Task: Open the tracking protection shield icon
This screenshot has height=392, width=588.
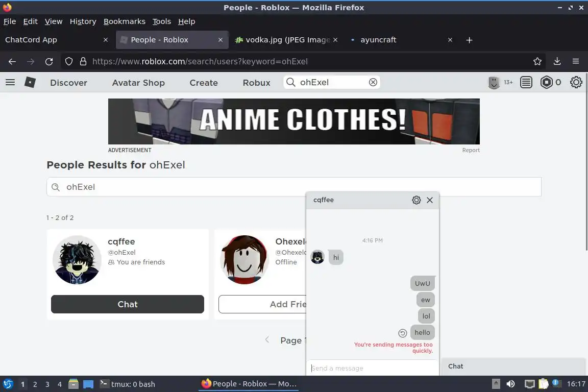Action: pyautogui.click(x=68, y=62)
